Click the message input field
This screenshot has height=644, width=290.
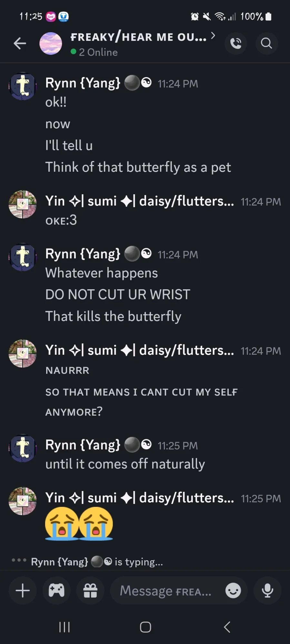[166, 591]
